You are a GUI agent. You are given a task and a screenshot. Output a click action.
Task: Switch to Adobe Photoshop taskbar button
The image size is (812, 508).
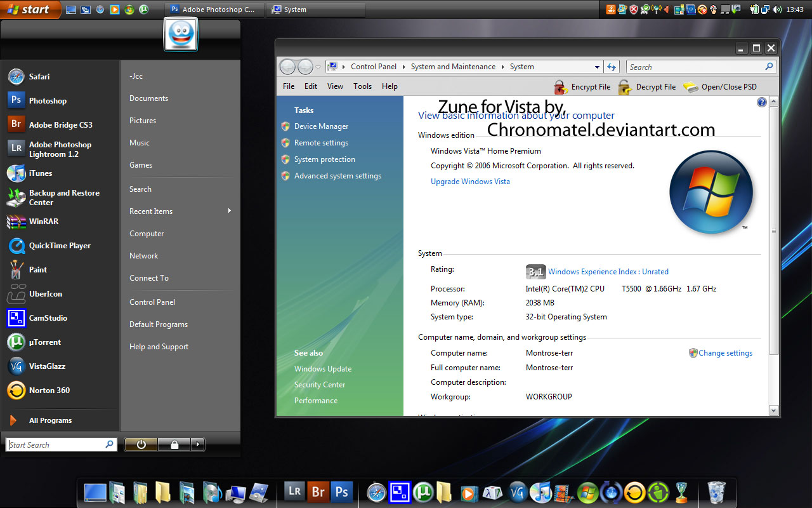(213, 10)
